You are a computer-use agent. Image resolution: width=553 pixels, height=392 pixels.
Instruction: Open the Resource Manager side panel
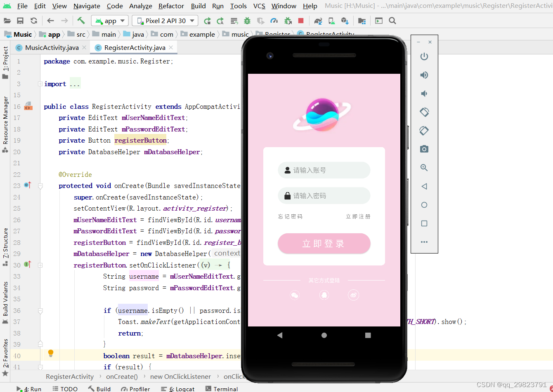point(5,124)
